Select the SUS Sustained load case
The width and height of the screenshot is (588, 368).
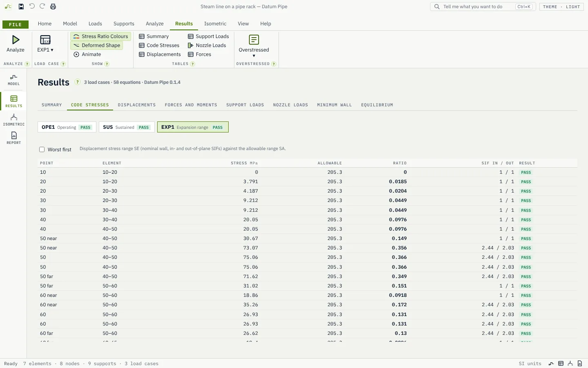[127, 127]
